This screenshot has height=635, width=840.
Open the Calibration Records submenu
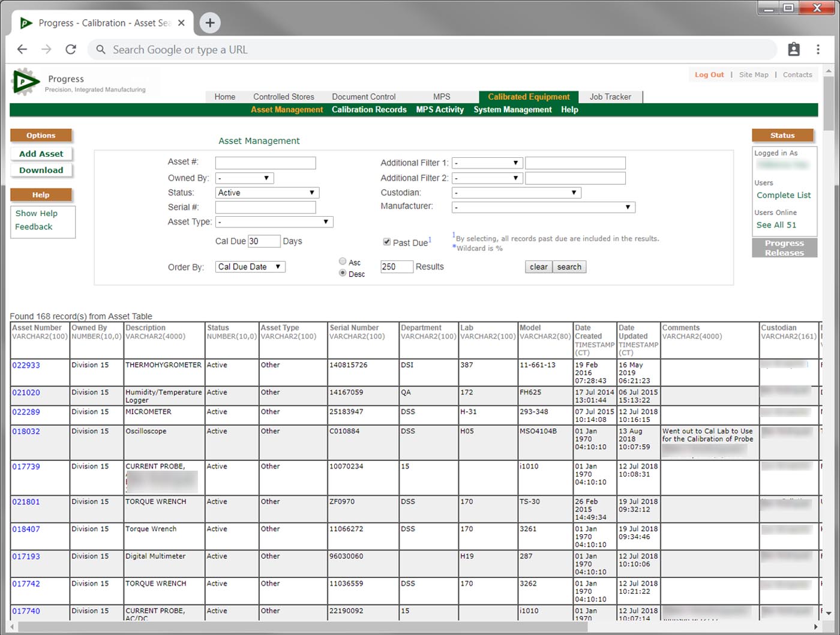coord(369,110)
